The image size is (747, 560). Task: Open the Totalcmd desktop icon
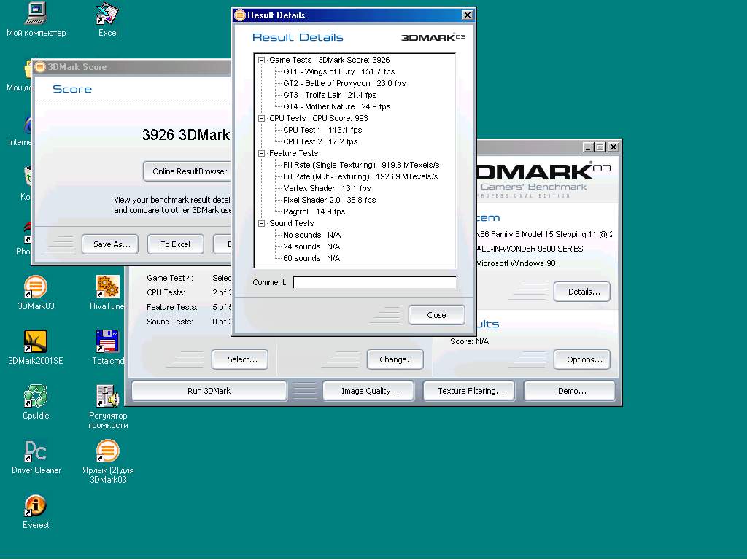(107, 341)
